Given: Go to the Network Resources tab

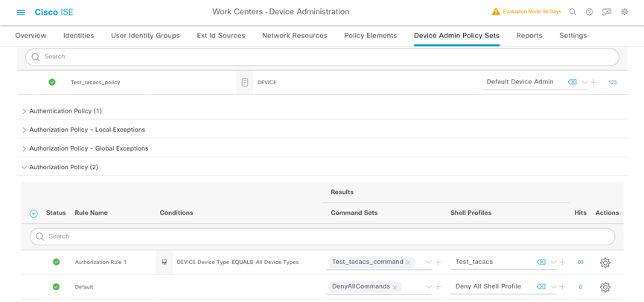Looking at the screenshot, I should click(295, 35).
